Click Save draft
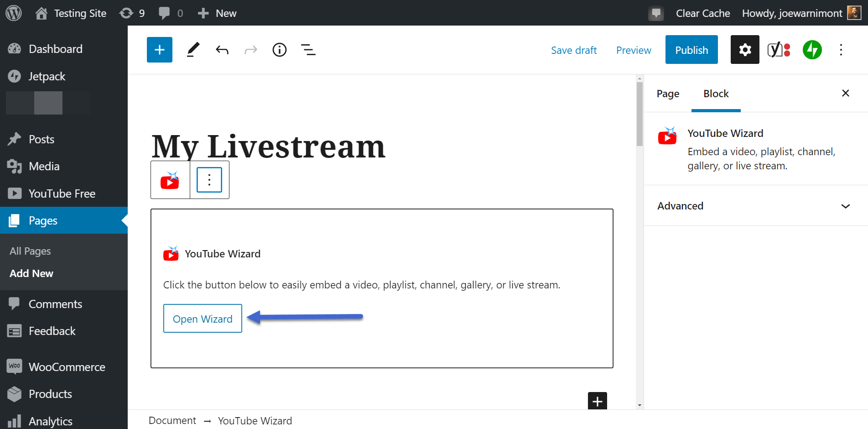868x429 pixels. (x=574, y=50)
